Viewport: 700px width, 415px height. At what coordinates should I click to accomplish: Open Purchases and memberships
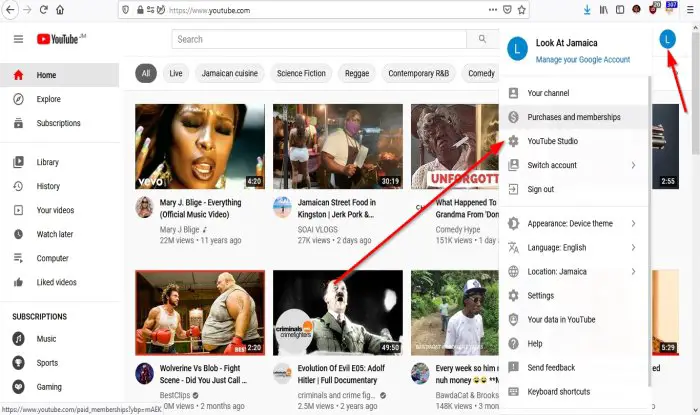pos(573,117)
